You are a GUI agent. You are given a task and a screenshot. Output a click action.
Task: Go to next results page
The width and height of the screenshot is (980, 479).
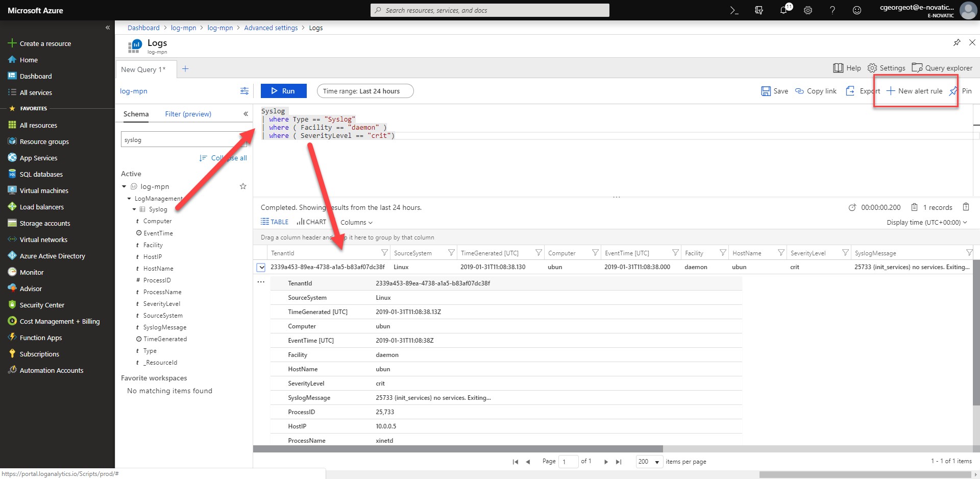pos(606,462)
